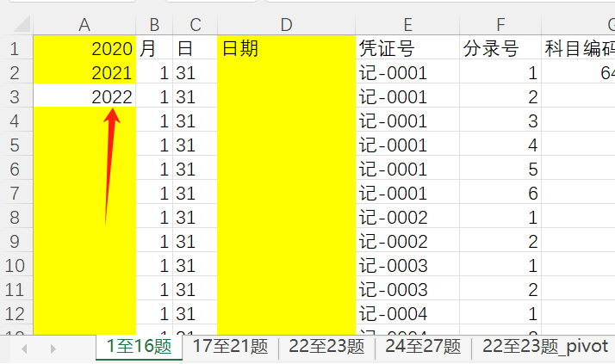Click 分录号 value 6 in row 7
Image resolution: width=615 pixels, height=364 pixels.
pyautogui.click(x=500, y=192)
